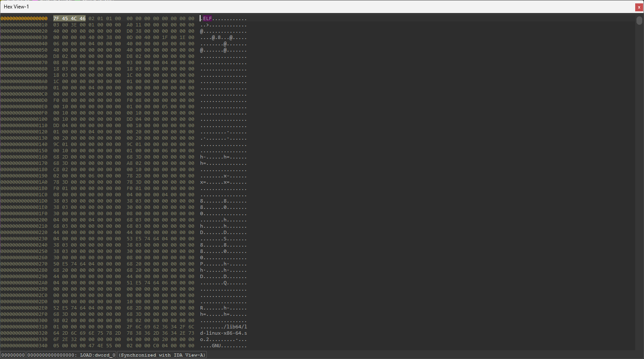Click byte 45 in the first hex row
Viewport: 644px width, 359px height.
[65, 18]
